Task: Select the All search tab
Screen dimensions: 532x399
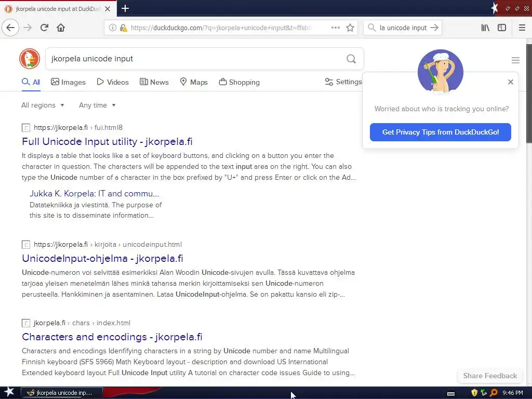Action: pyautogui.click(x=31, y=82)
